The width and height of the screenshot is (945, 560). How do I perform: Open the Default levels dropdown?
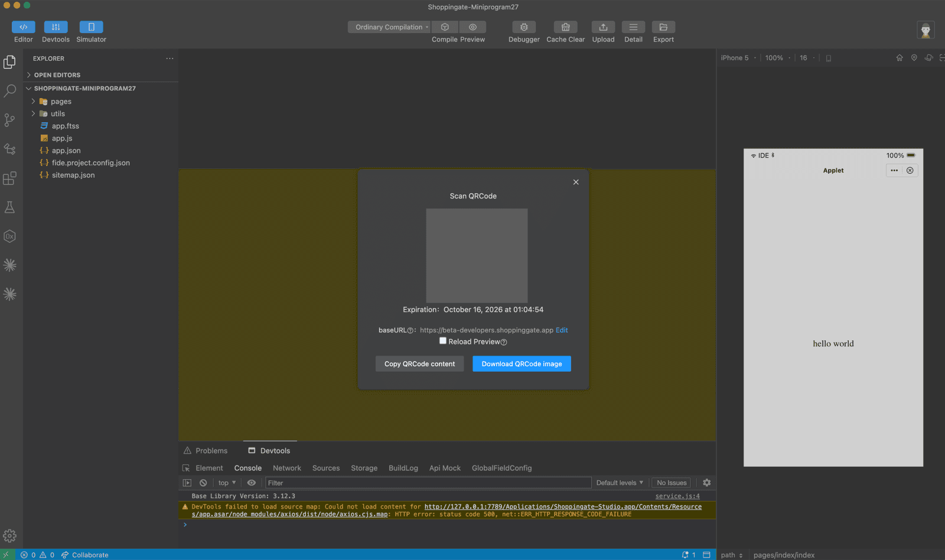pos(620,483)
